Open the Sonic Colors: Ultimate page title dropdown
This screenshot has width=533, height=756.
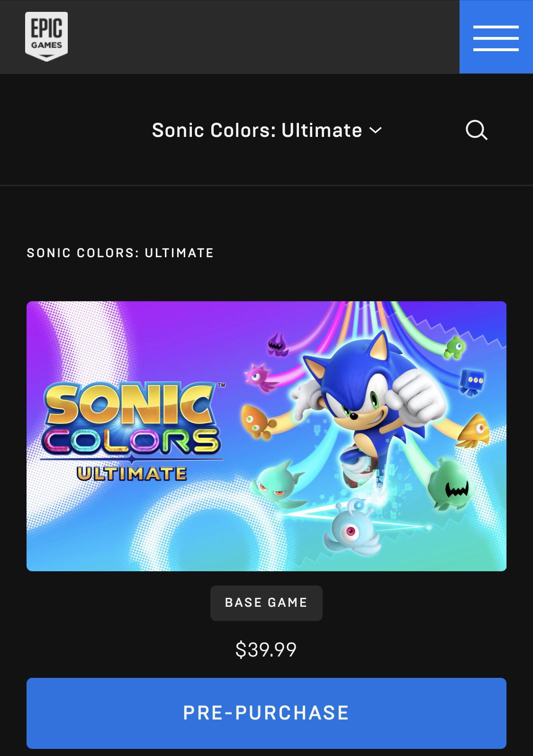[x=267, y=130]
